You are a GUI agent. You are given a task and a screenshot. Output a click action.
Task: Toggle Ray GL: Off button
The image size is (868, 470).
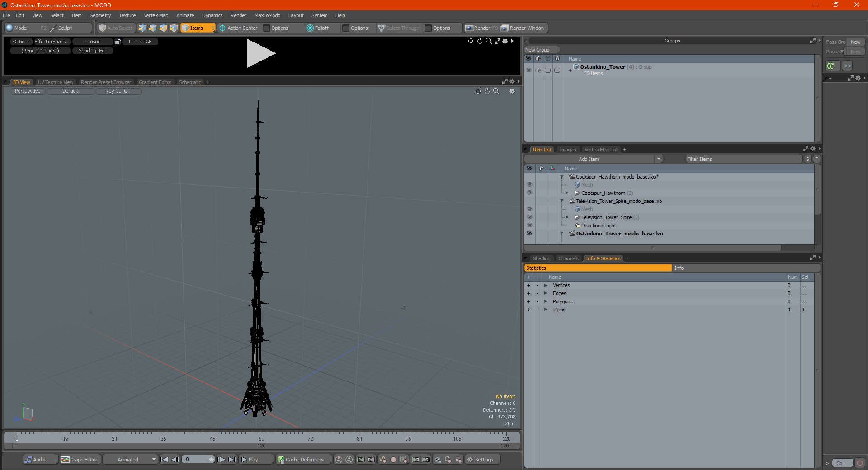118,91
